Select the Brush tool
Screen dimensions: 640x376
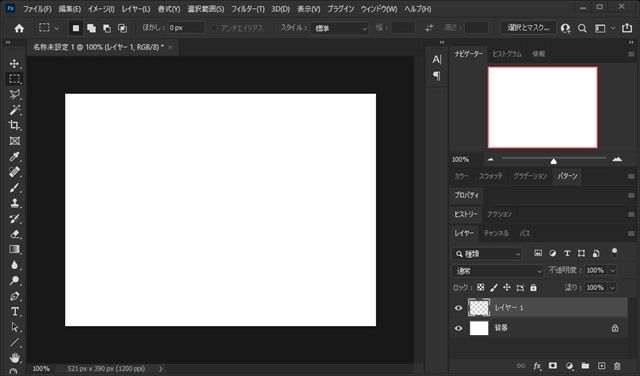14,187
